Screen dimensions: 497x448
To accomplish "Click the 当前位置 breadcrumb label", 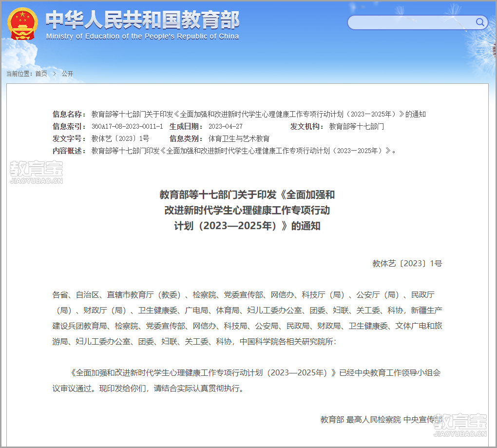I will [x=19, y=74].
